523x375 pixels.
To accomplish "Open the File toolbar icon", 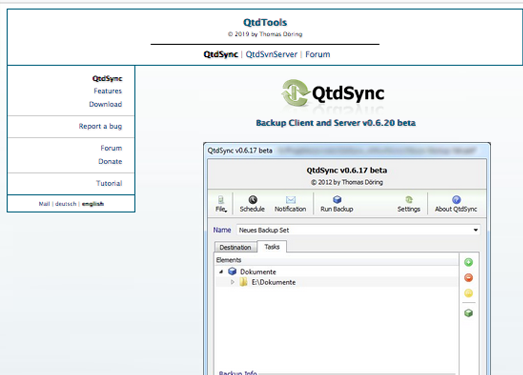I will pyautogui.click(x=221, y=200).
